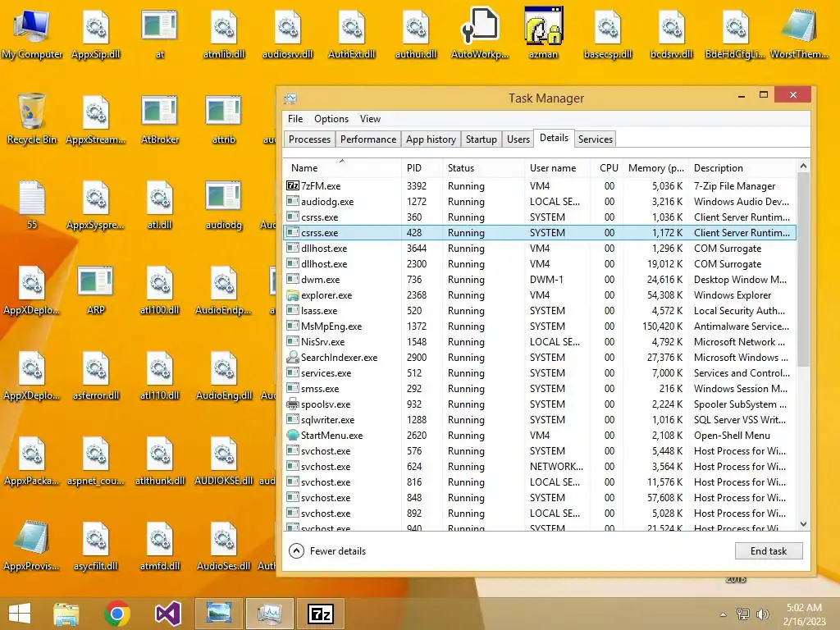
Task: Click StartMenu.exe shell icon
Action: pos(293,435)
